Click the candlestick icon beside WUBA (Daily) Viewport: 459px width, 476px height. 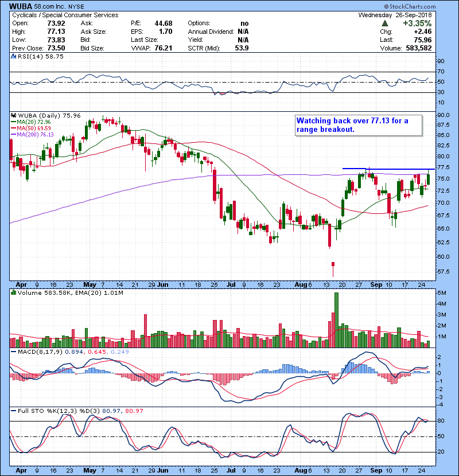tap(13, 116)
